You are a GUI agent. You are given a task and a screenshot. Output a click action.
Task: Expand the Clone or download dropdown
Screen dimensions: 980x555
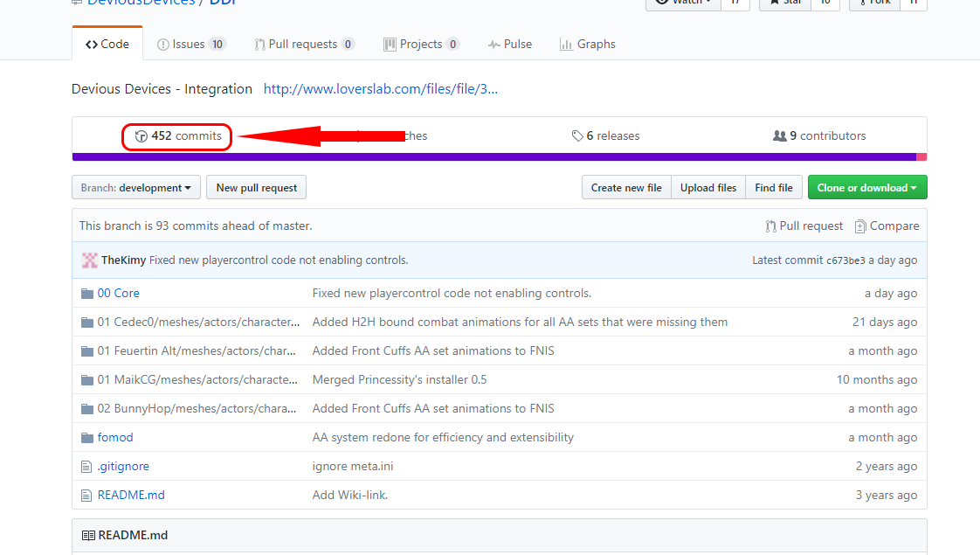click(867, 187)
